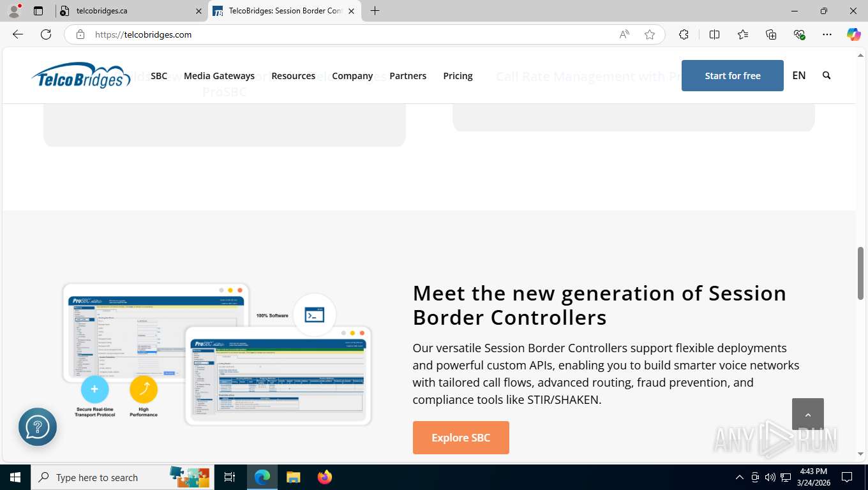Toggle the Split screen view
Viewport: 868px width, 490px height.
[715, 34]
